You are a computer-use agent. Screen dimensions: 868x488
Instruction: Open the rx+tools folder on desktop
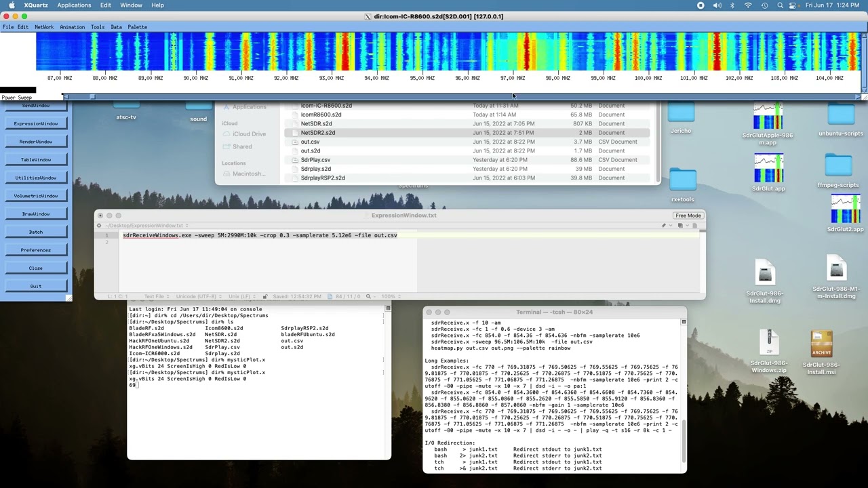coord(682,181)
